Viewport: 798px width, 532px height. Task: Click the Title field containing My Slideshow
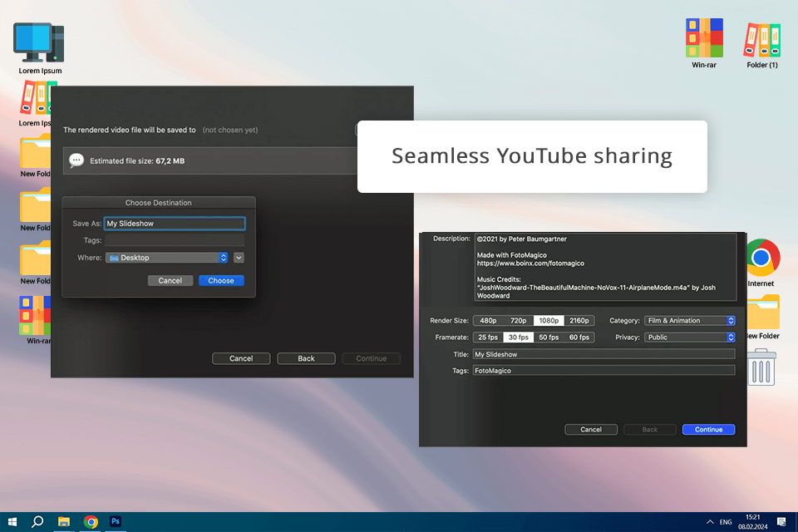(603, 354)
